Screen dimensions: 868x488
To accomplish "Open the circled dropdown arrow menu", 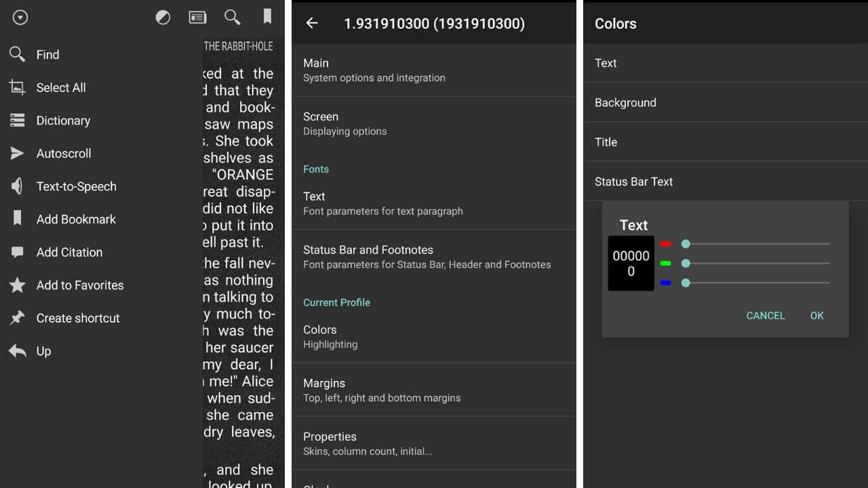I will coord(20,18).
